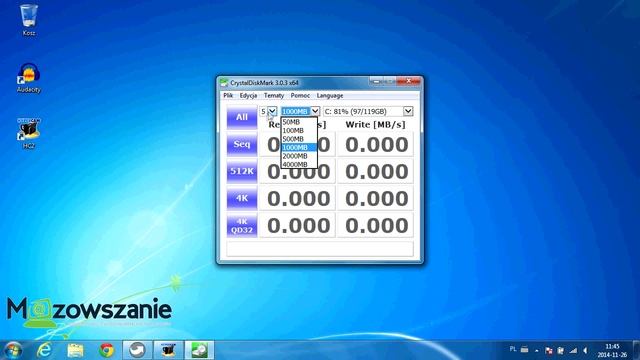Choose 100MB from the size list
640x360 pixels.
(299, 130)
